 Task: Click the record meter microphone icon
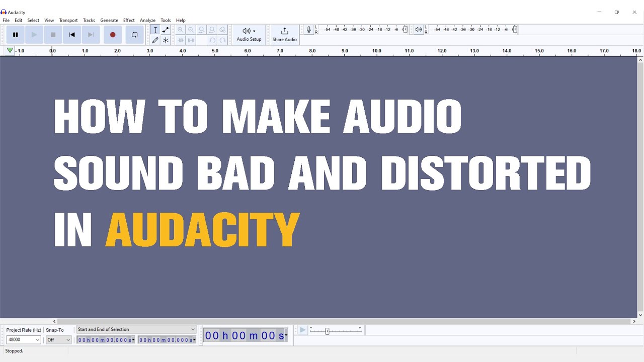pyautogui.click(x=309, y=30)
